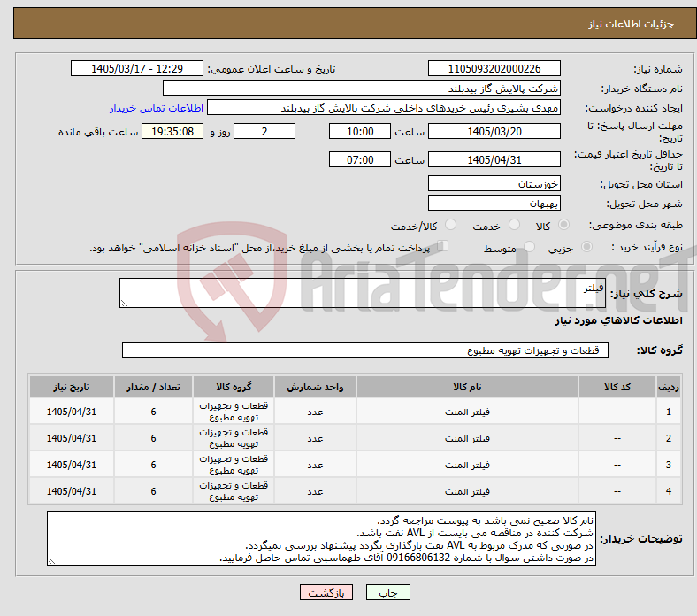Click the جزئیات اطلاعات نیاز page header
697x616 pixels.
(x=632, y=24)
